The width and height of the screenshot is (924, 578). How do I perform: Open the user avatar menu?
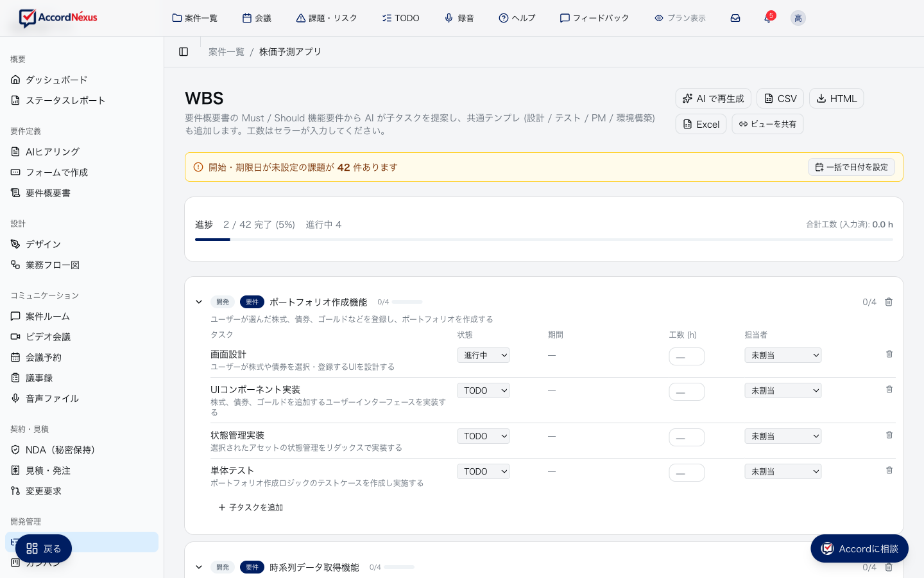click(798, 18)
